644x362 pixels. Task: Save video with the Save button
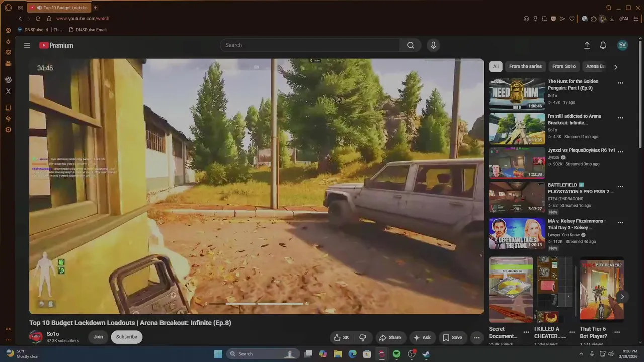tap(452, 337)
